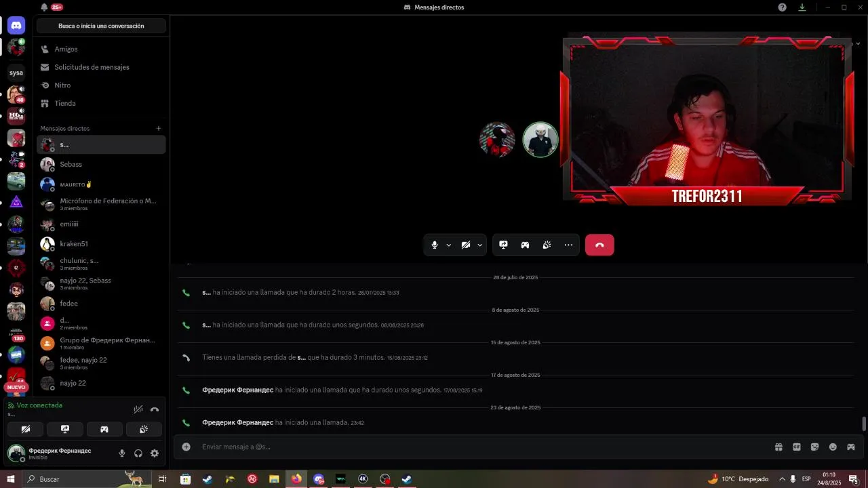Click the chat history scrollbar
868x488 pixels.
(863, 424)
